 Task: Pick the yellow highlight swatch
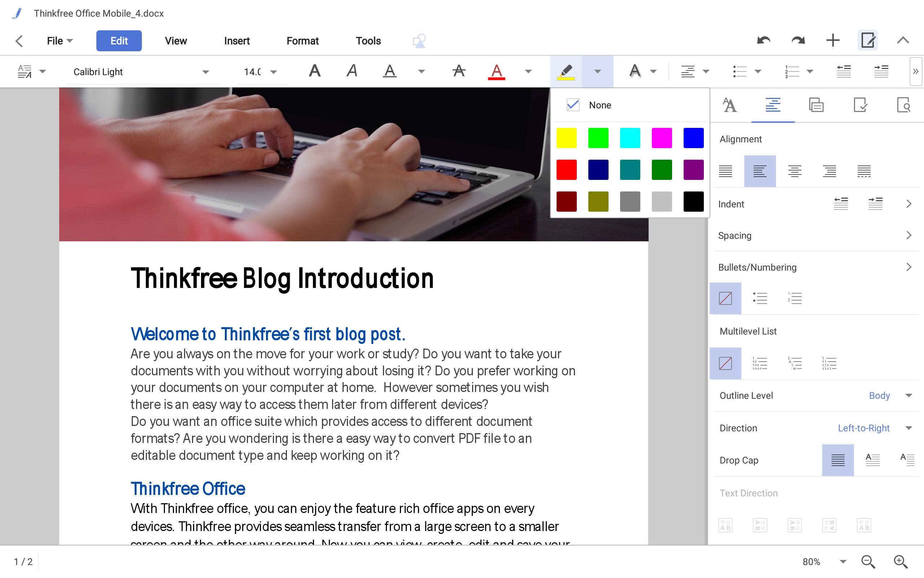point(566,138)
